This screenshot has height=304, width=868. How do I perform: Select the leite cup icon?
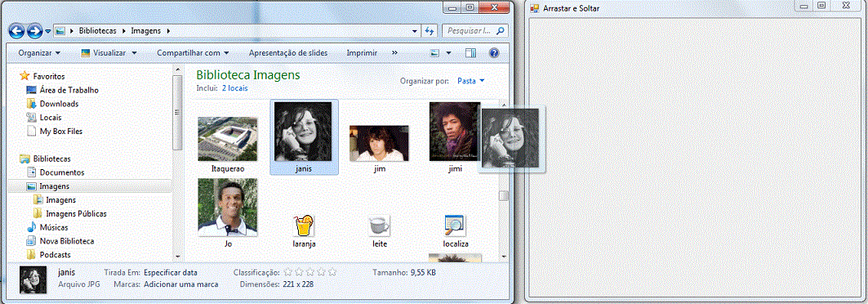(379, 226)
